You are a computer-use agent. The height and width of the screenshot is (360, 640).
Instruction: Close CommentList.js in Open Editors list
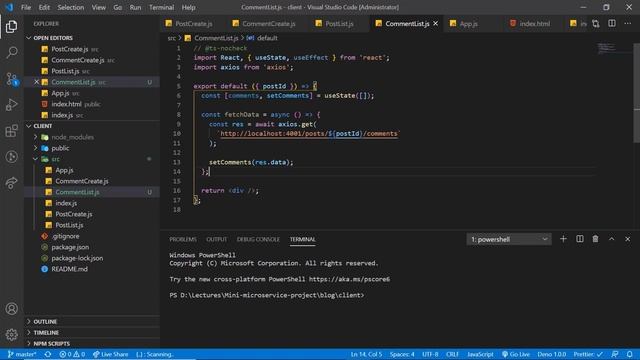click(x=36, y=82)
